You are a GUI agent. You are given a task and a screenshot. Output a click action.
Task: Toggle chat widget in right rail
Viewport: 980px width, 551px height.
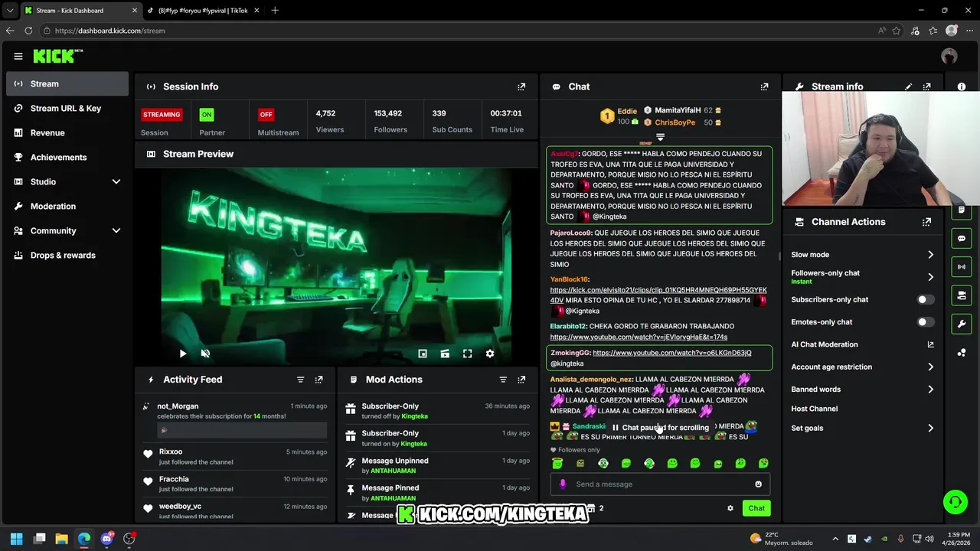point(962,238)
